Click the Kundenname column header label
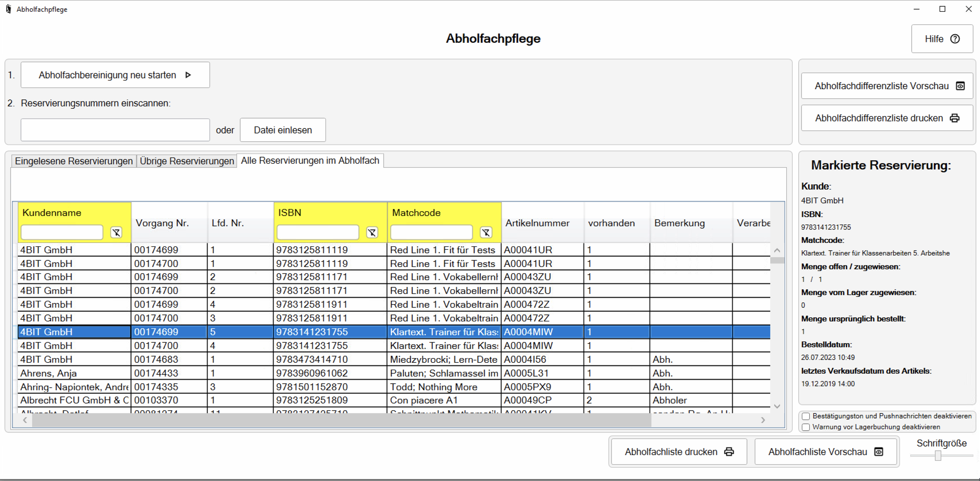This screenshot has height=481, width=980. click(x=52, y=213)
